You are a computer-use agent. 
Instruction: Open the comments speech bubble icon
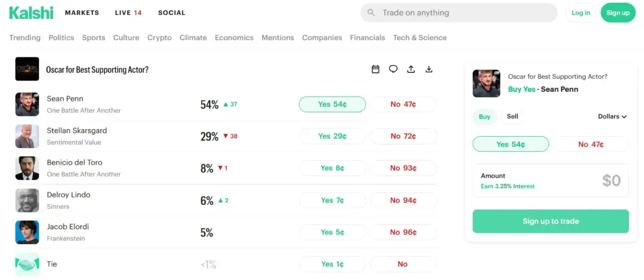[x=393, y=69]
